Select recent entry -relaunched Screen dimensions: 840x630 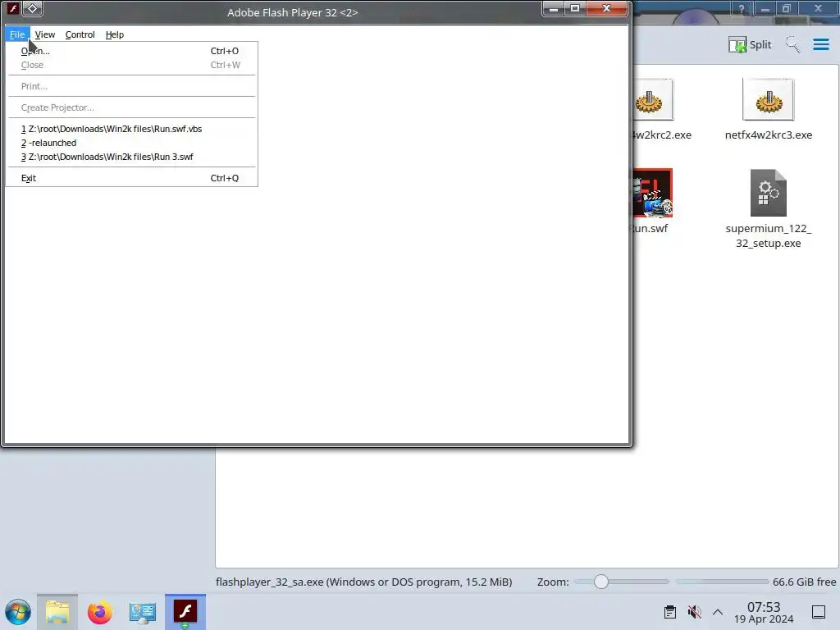click(x=131, y=143)
